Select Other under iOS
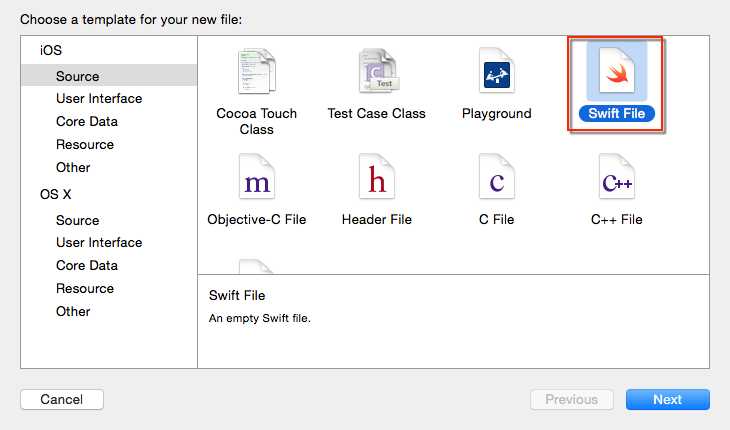This screenshot has height=430, width=730. tap(73, 168)
